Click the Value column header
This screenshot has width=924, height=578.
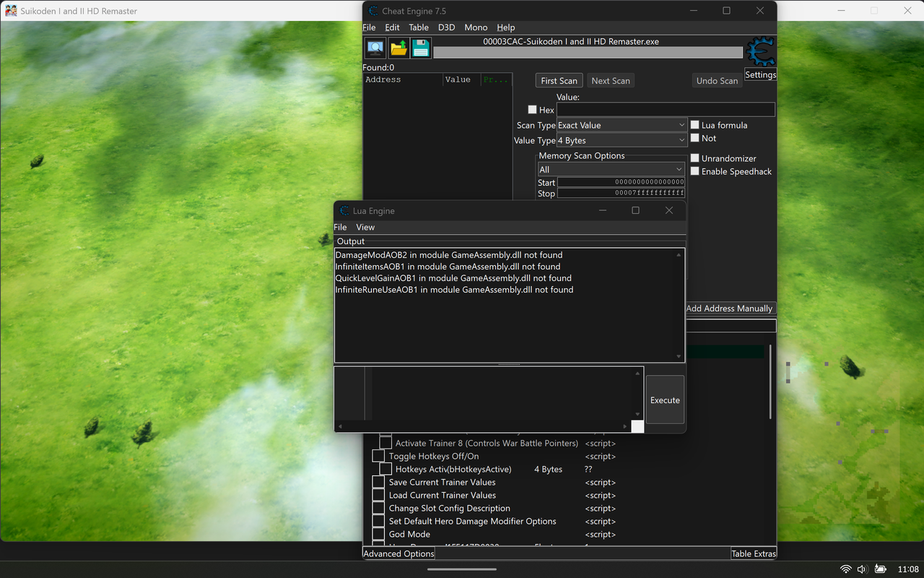point(462,79)
